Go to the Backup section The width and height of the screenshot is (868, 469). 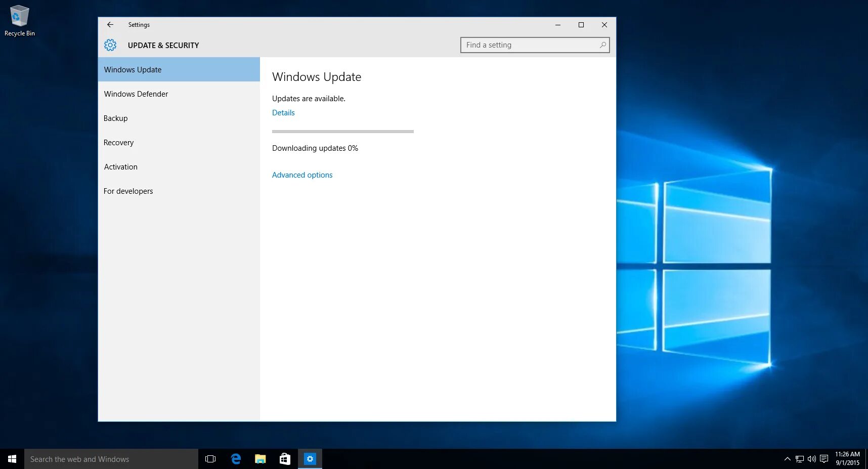179,118
